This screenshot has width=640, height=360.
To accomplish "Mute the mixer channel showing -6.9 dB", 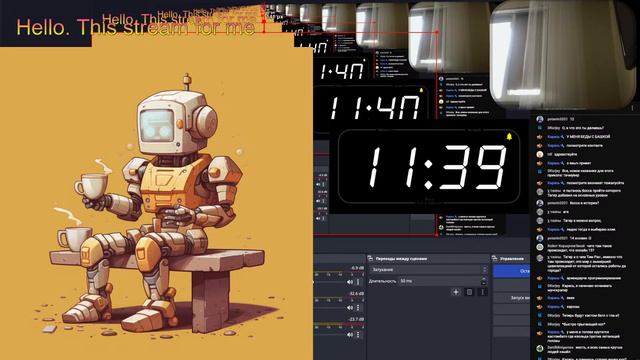I will pos(350,282).
